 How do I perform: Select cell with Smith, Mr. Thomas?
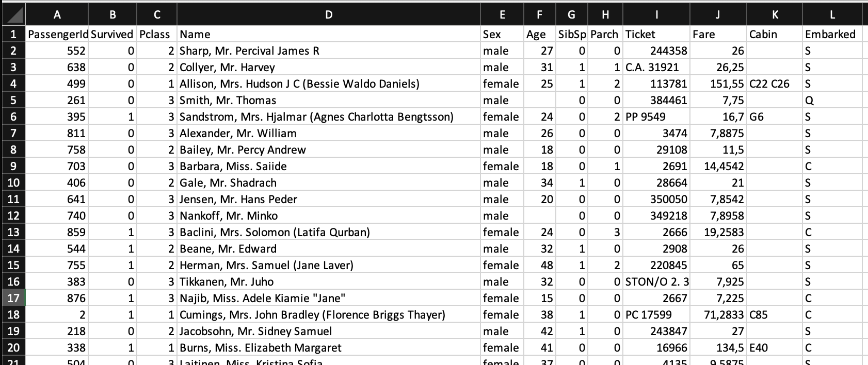(x=329, y=100)
